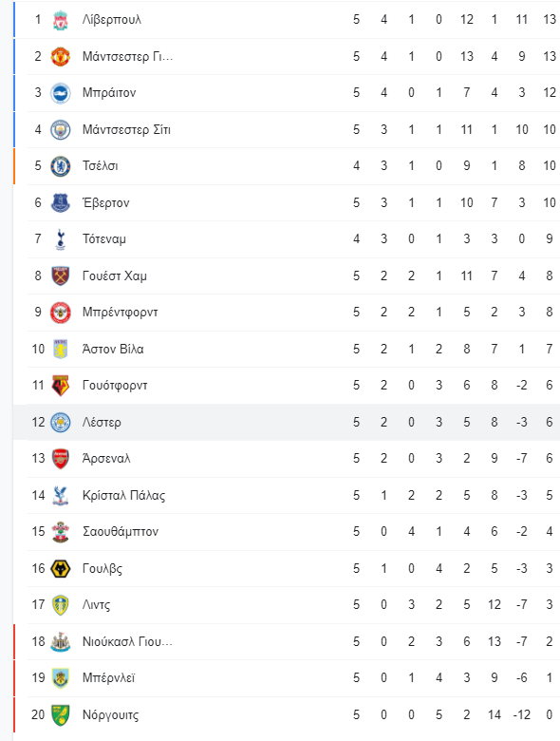The image size is (560, 741).
Task: Select the Brighton club badge
Action: [x=61, y=93]
